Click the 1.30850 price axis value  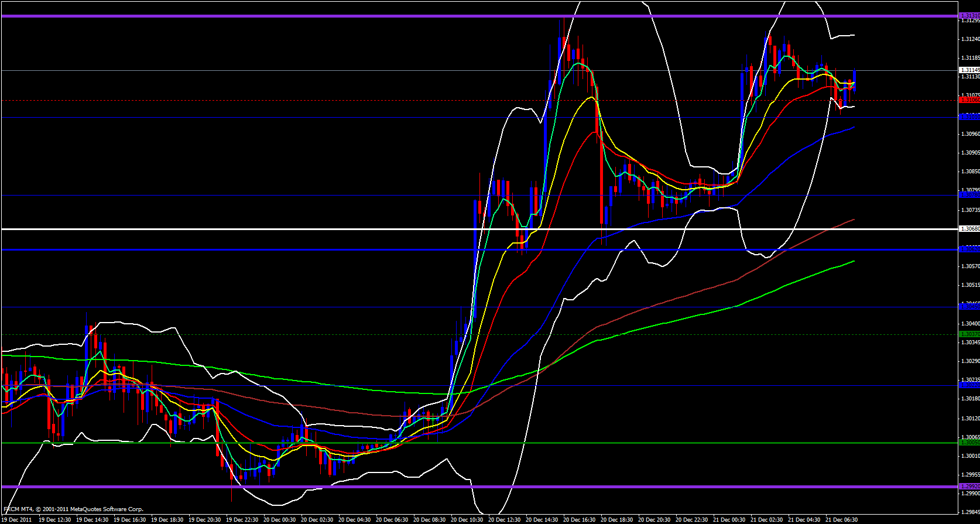click(970, 172)
